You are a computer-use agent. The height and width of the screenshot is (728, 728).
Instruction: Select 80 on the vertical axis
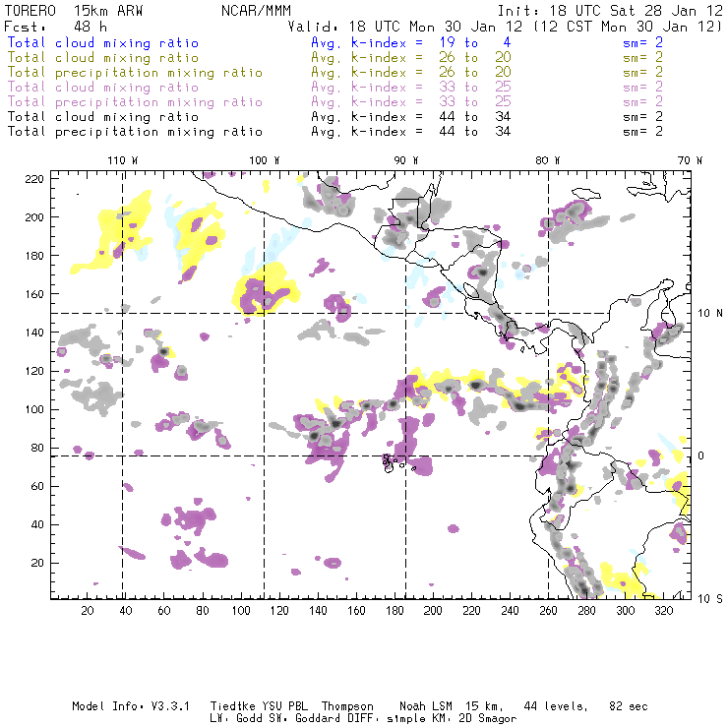(37, 448)
